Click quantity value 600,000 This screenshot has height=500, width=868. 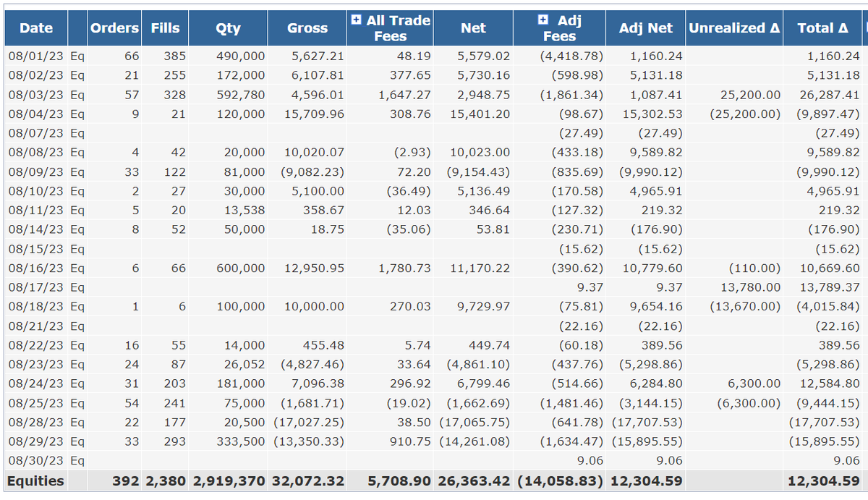[x=241, y=268]
